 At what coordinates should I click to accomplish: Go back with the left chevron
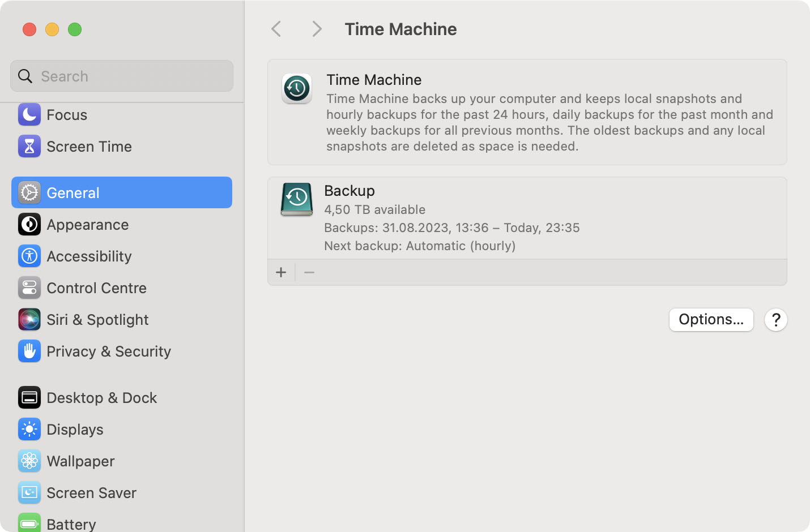tap(276, 29)
